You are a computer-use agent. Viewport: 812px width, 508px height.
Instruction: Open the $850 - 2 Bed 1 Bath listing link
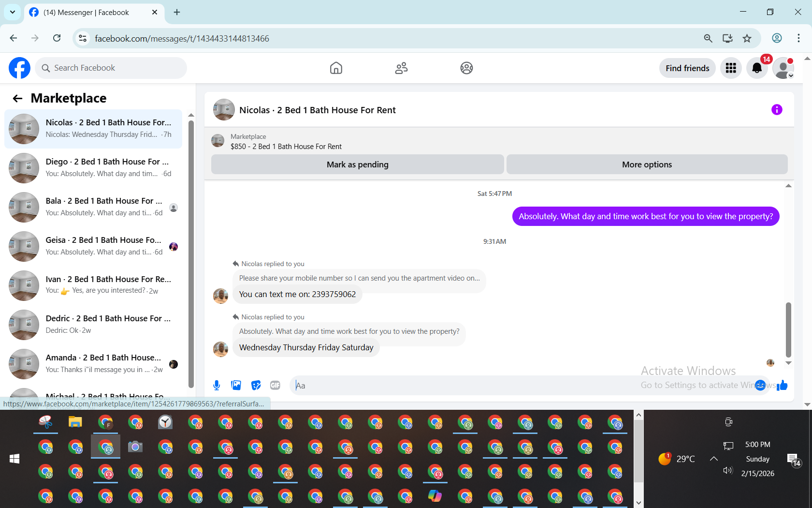click(x=286, y=147)
